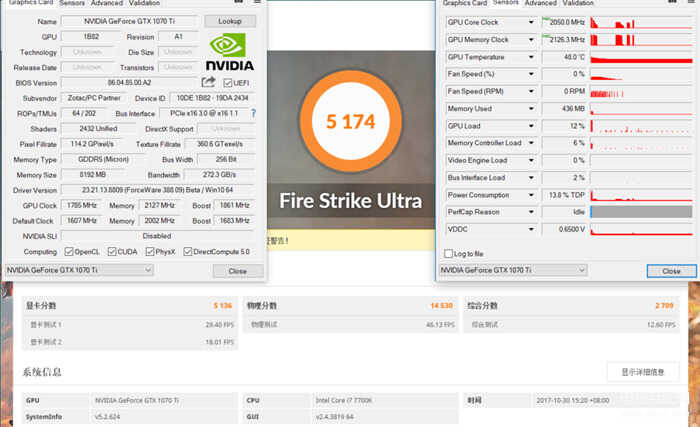Open the Video Engine Load sensor dropdown
Image resolution: width=700 pixels, height=427 pixels.
click(x=531, y=160)
